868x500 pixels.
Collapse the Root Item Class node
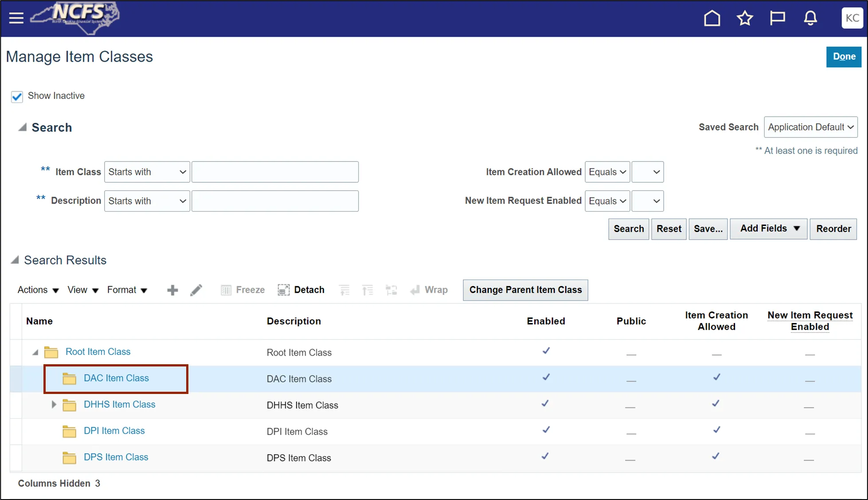pos(35,352)
